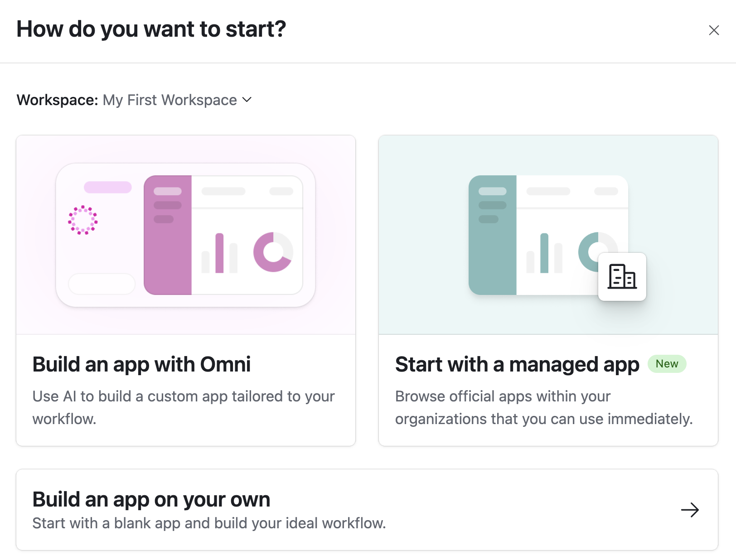Click the building icon on managed app illustration
The height and width of the screenshot is (560, 736).
(x=622, y=276)
